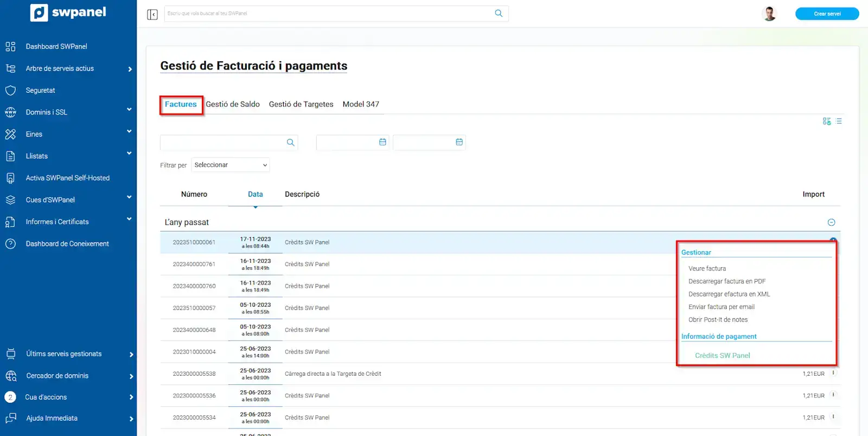The width and height of the screenshot is (868, 436).
Task: Click the Informes i Certificats icon
Action: click(x=10, y=222)
